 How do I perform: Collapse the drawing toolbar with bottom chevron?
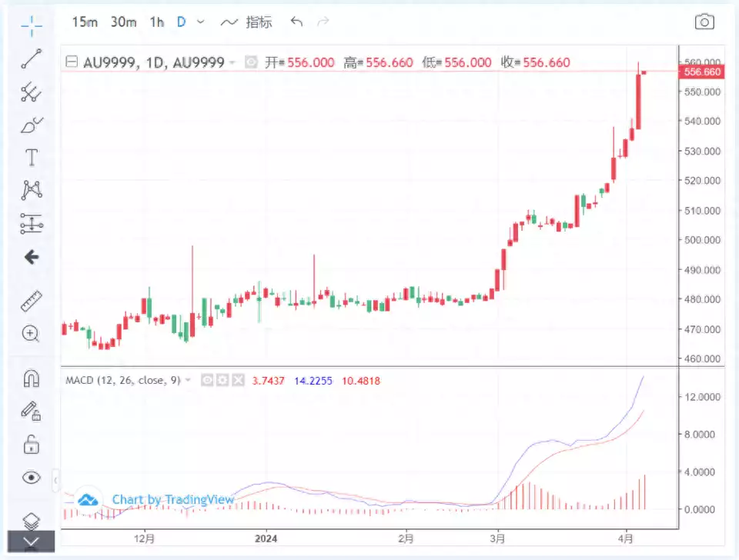click(x=31, y=542)
